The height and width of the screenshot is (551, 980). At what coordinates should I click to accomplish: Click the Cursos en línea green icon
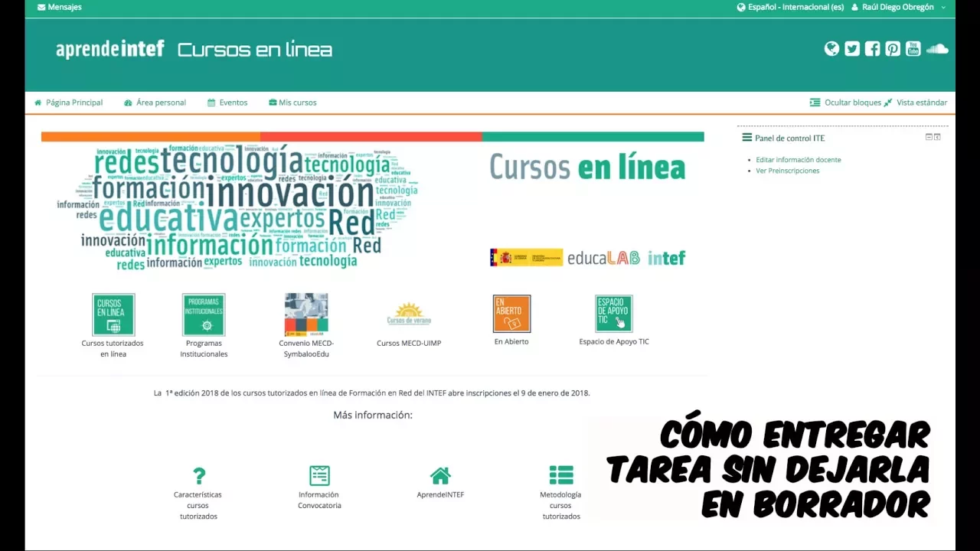click(x=113, y=315)
